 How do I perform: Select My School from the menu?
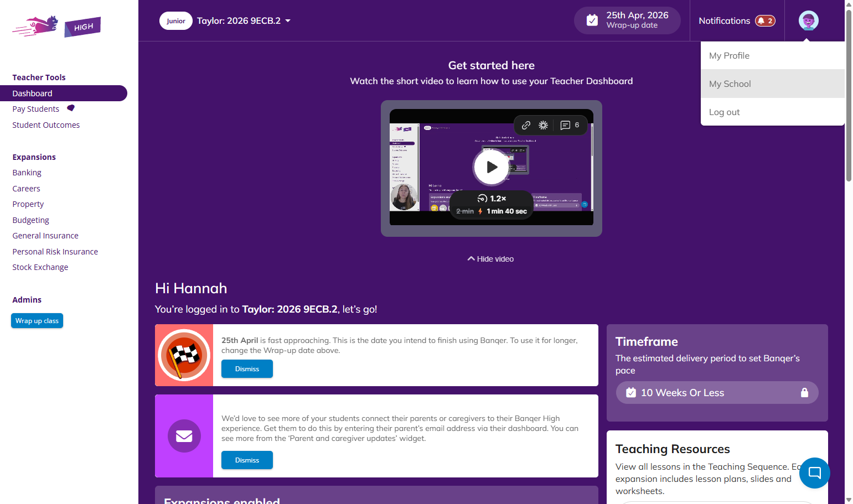772,84
